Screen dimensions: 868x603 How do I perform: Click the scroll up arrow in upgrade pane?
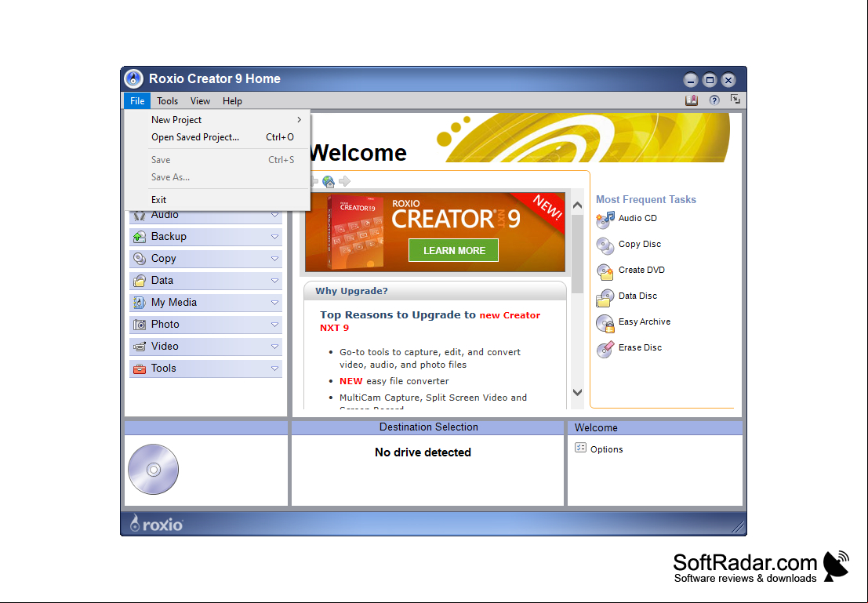[x=577, y=205]
